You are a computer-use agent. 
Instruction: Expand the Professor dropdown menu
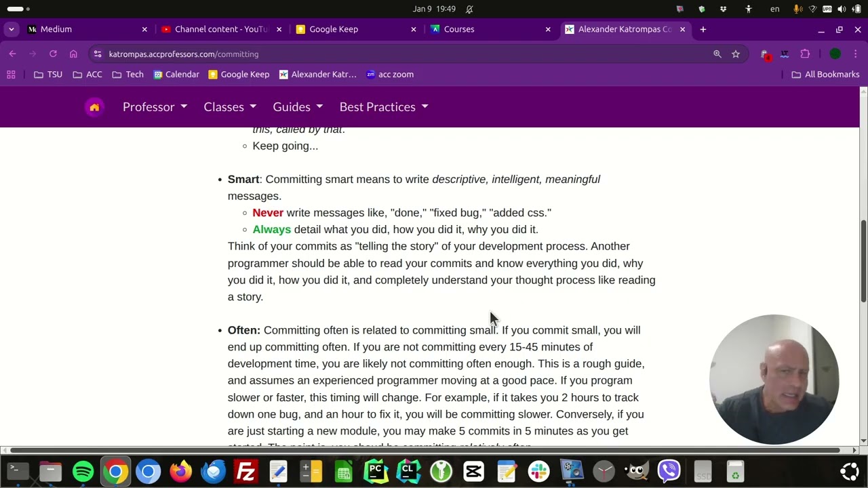155,107
